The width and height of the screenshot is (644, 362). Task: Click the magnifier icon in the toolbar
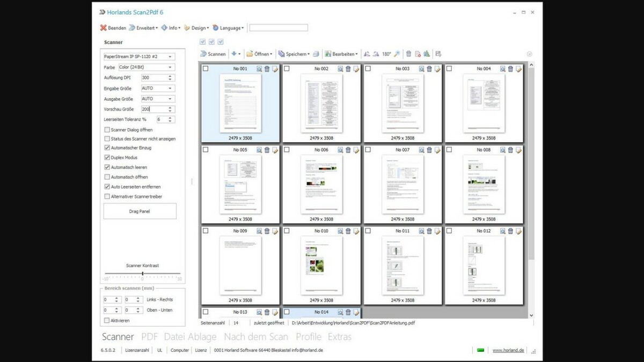tap(397, 54)
